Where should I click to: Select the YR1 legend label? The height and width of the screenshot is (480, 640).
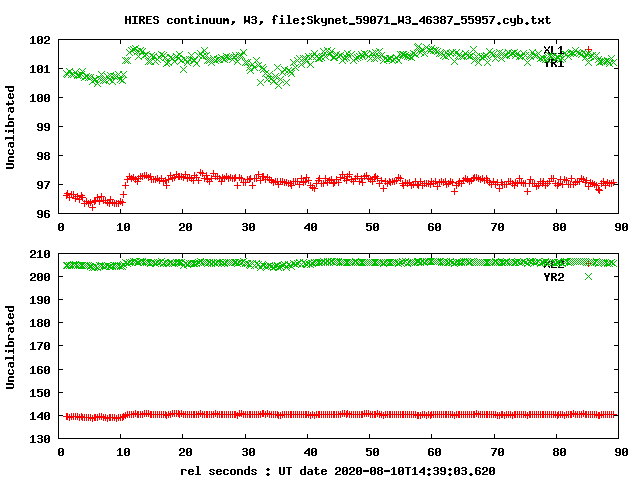click(553, 63)
